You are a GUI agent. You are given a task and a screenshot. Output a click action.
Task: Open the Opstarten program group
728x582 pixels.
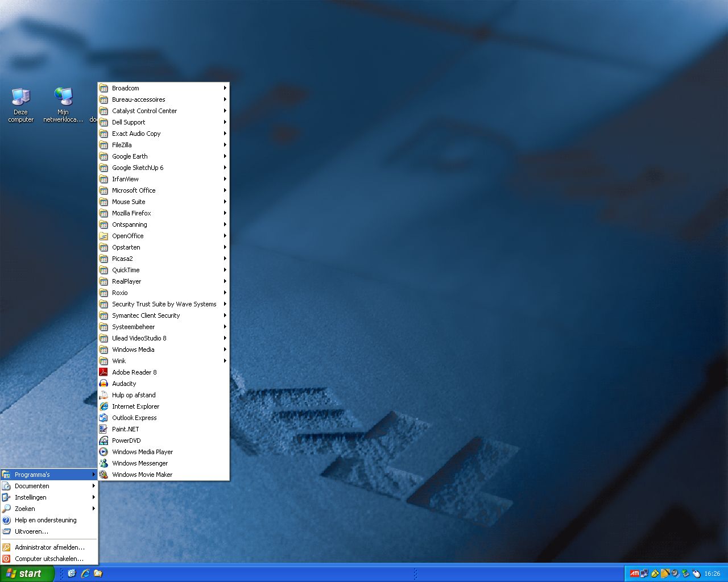[x=164, y=247]
